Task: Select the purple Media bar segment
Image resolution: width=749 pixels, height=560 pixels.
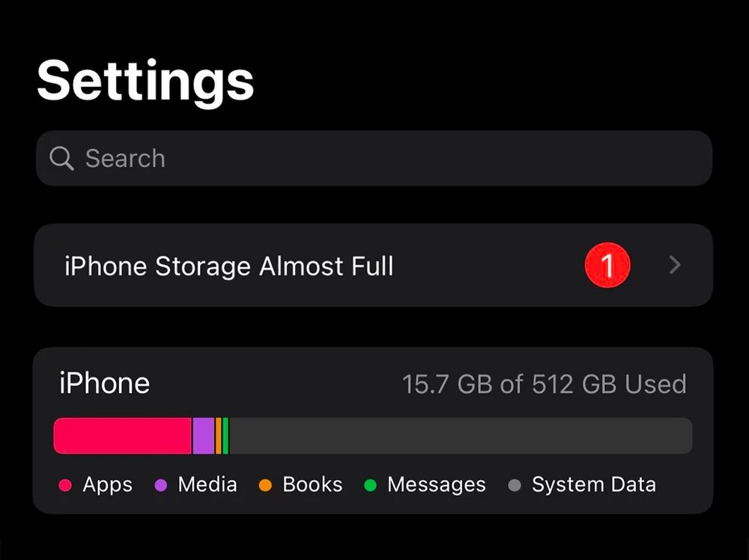Action: 204,436
